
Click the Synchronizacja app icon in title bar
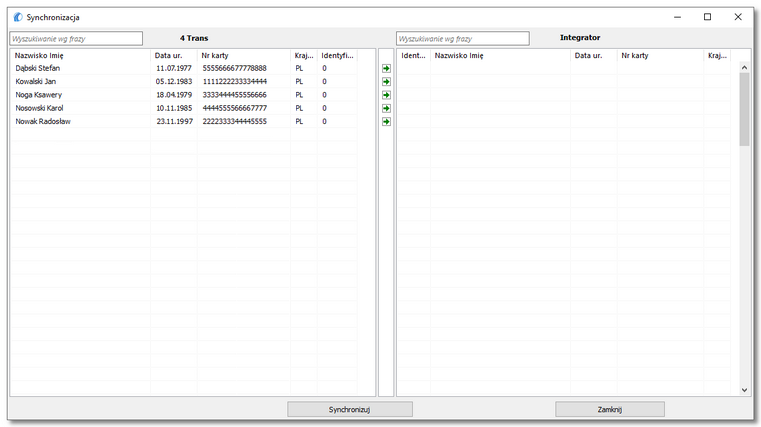tap(18, 17)
